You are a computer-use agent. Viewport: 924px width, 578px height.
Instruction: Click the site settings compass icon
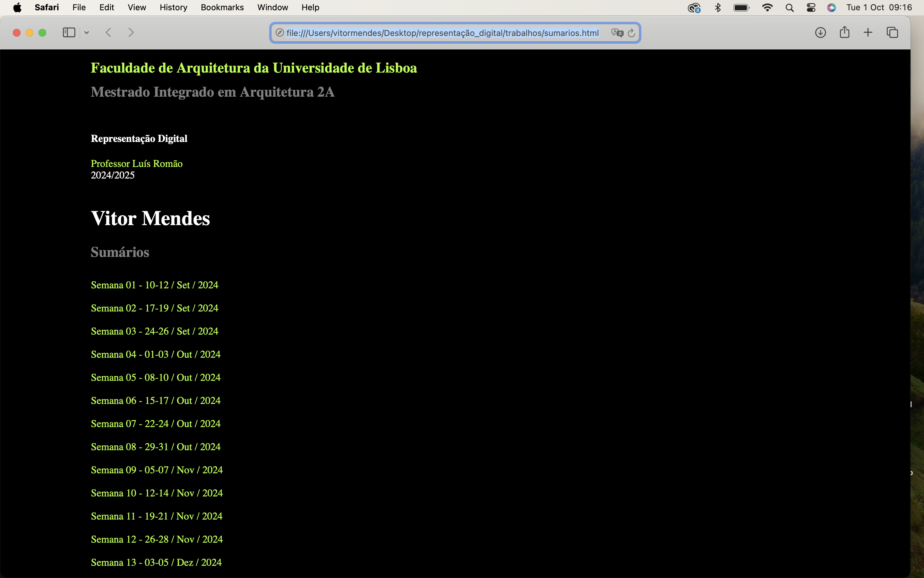[280, 33]
